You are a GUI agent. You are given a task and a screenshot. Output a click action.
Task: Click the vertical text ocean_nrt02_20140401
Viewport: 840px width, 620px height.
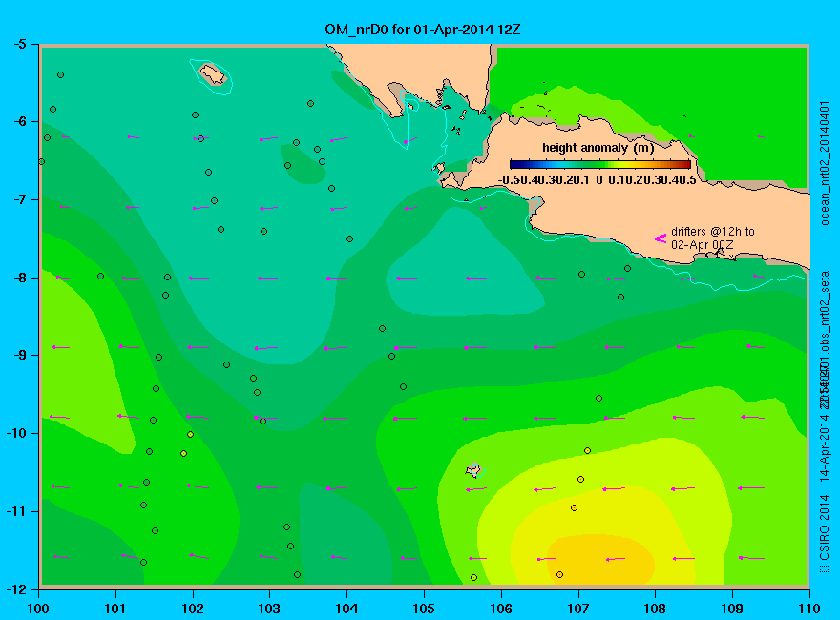pyautogui.click(x=825, y=163)
